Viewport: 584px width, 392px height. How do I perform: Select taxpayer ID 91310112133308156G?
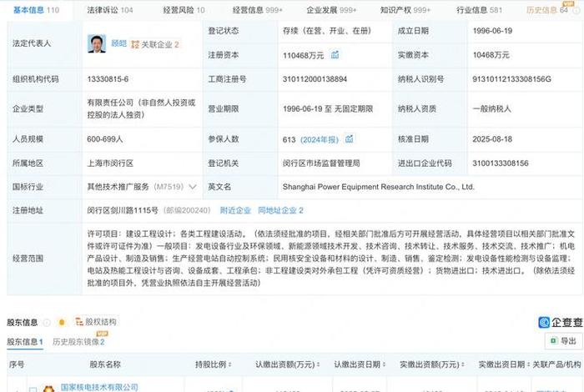pos(511,79)
